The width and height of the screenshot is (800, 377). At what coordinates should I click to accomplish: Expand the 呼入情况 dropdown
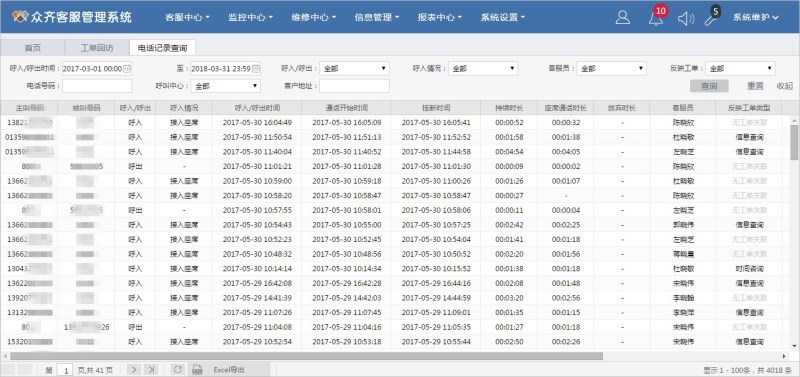coord(483,68)
